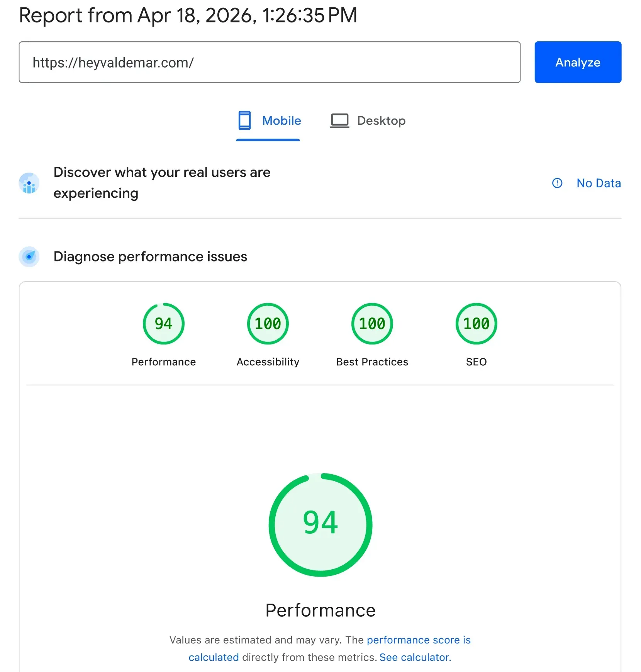Select the Mobile device icon
Viewport: 641px width, 672px height.
click(244, 120)
